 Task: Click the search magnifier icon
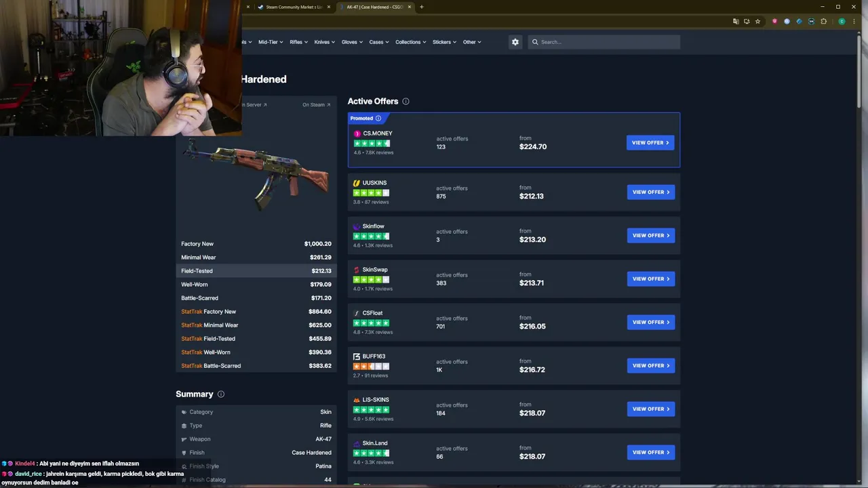pyautogui.click(x=535, y=42)
